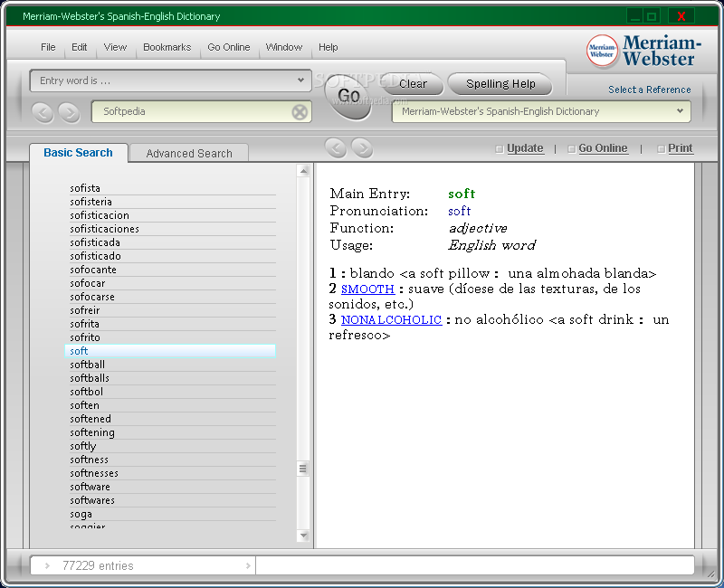724x588 pixels.
Task: Open the Entry word is dropdown
Action: click(x=170, y=81)
